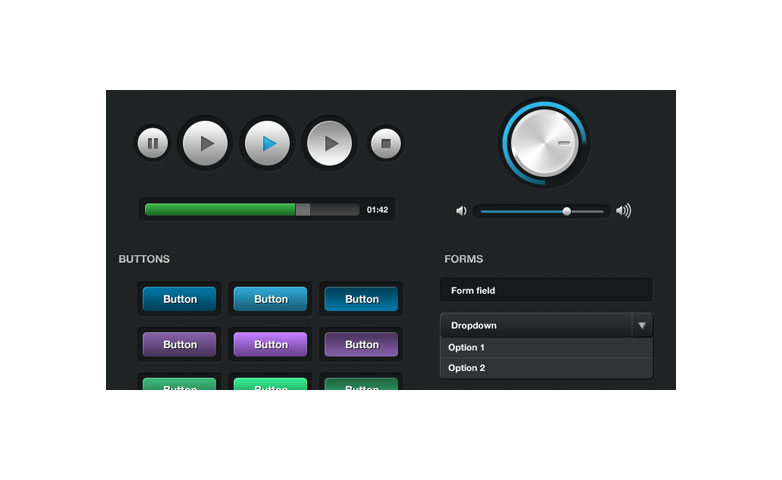Click the third purple Button in row
Image resolution: width=782 pixels, height=480 pixels.
click(362, 344)
